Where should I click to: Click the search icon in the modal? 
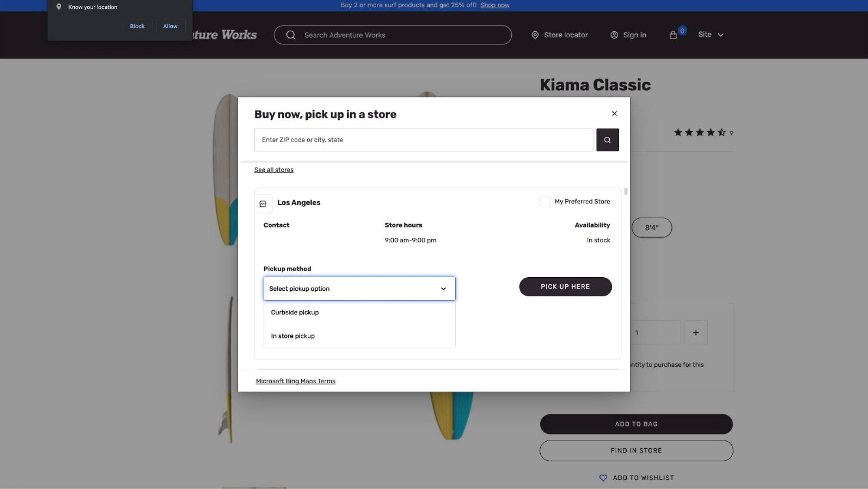click(608, 140)
